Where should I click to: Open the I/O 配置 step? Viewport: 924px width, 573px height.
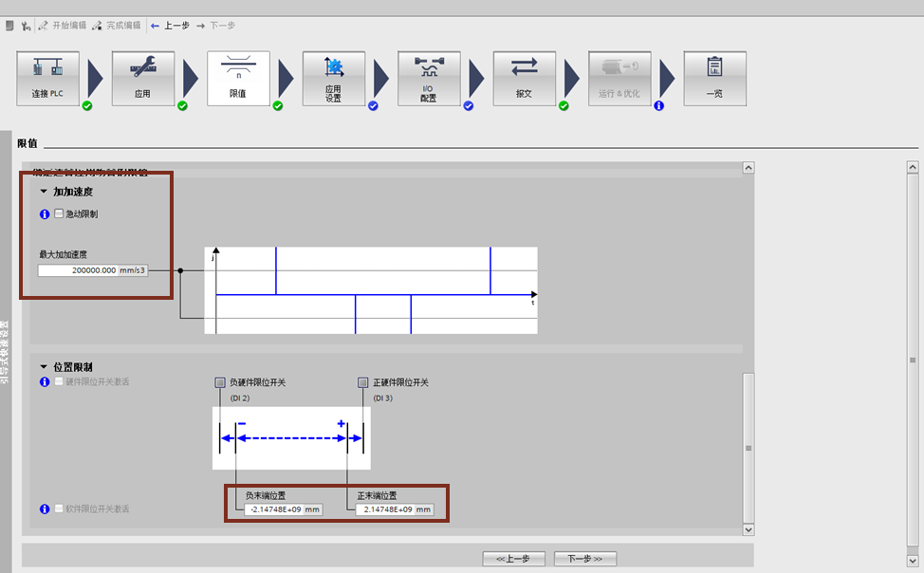point(429,78)
